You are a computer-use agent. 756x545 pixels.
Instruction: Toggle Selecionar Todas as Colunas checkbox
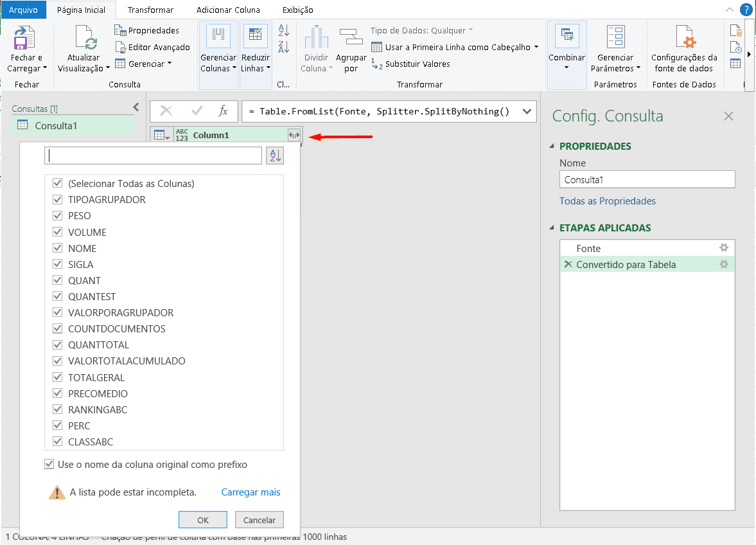tap(57, 184)
